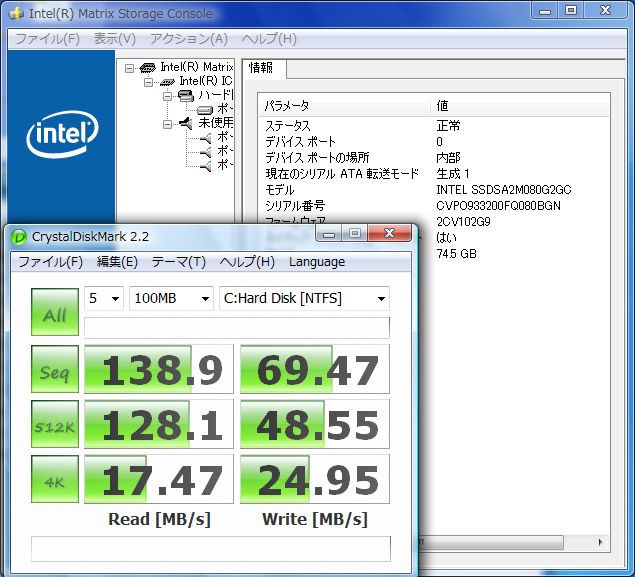Open the Language menu in CrystalDiskMark
The width and height of the screenshot is (635, 577).
[x=317, y=262]
